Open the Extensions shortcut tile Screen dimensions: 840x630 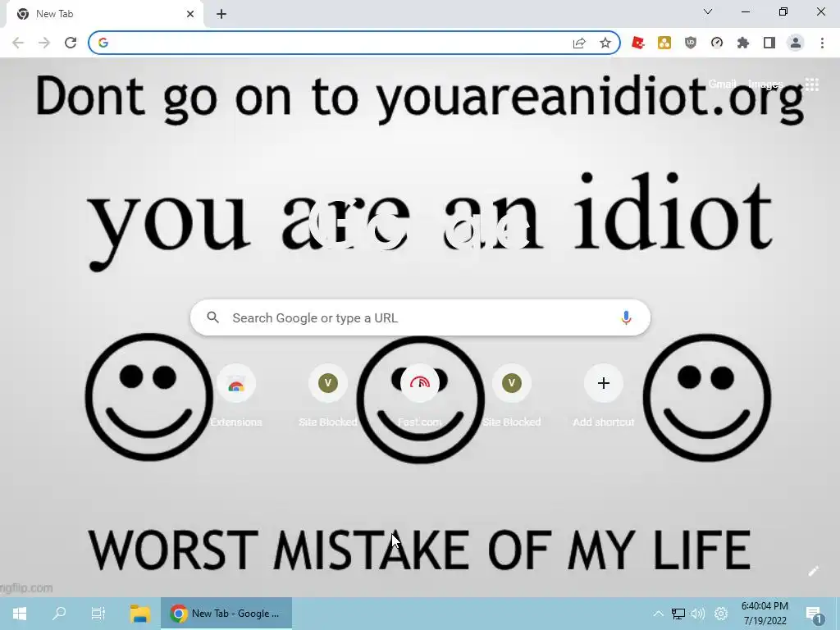point(236,395)
